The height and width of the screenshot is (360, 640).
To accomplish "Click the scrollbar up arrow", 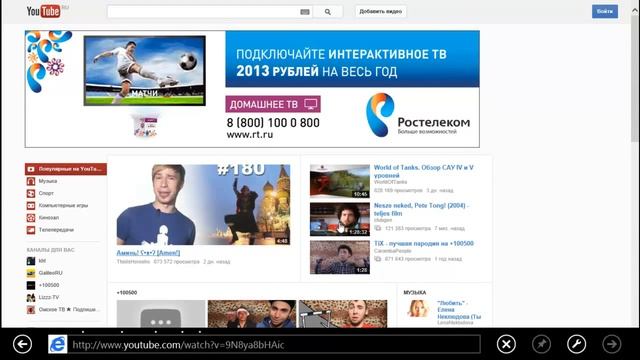I will [x=635, y=11].
